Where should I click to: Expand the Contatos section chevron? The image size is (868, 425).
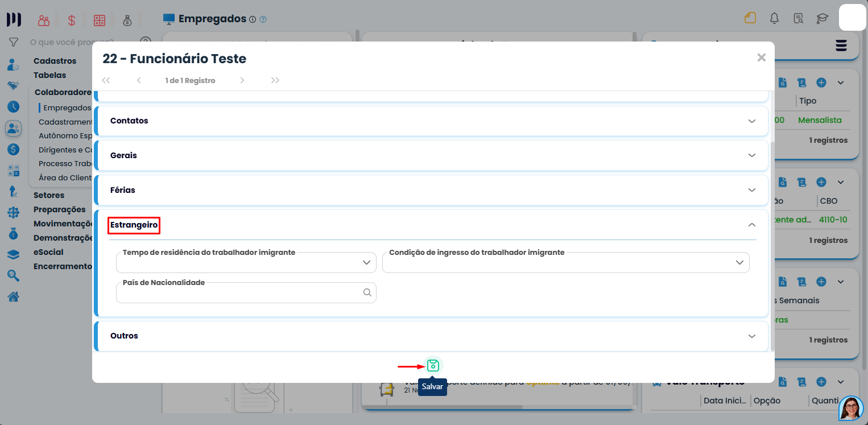coord(752,121)
